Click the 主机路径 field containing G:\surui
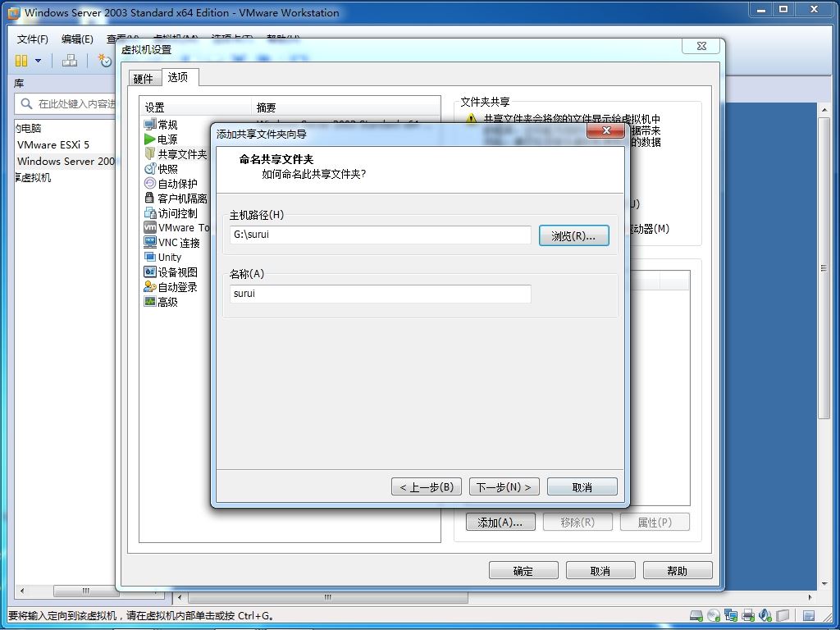840x630 pixels. (381, 235)
